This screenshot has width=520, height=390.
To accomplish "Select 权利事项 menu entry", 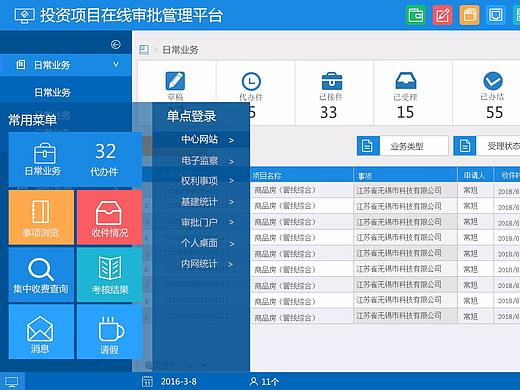I will coord(199,181).
